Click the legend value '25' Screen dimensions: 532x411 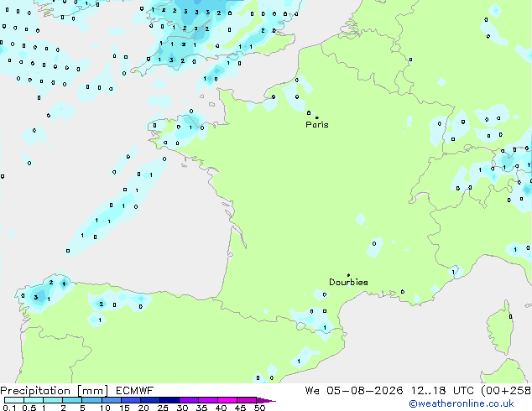click(x=163, y=408)
